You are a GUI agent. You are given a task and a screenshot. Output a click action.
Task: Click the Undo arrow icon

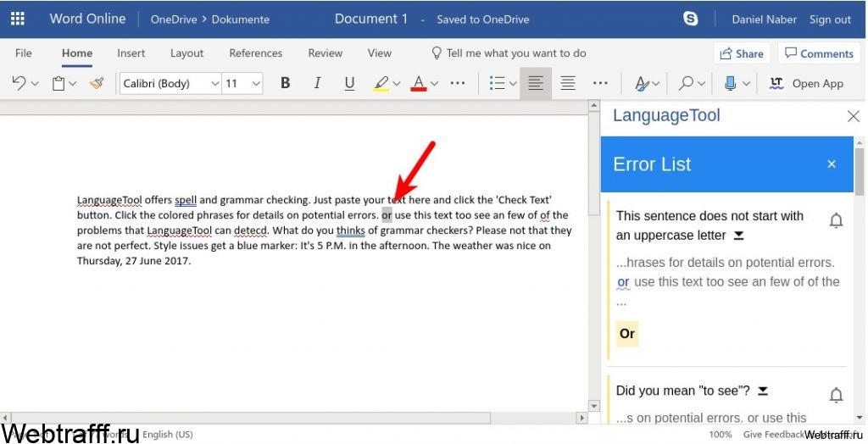(19, 84)
